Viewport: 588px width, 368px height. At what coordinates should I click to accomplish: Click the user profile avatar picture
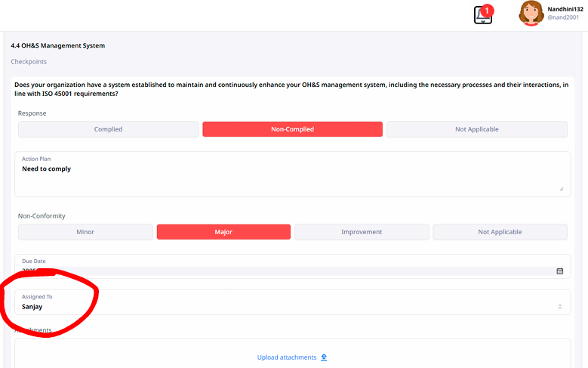coord(531,13)
